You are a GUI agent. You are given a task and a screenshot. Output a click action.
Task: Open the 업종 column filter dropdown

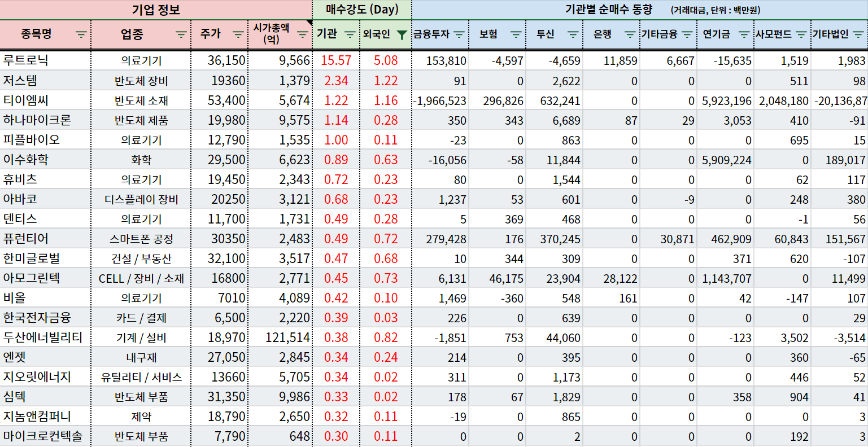[x=181, y=34]
